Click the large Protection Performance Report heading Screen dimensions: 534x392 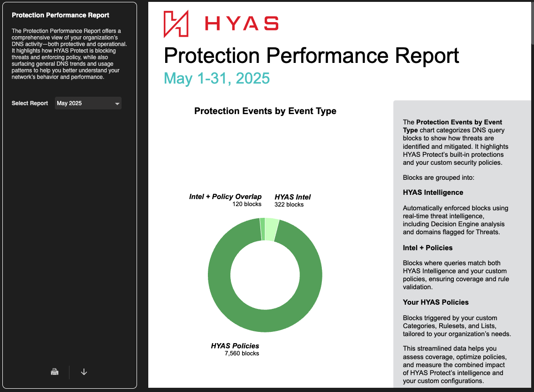[311, 55]
